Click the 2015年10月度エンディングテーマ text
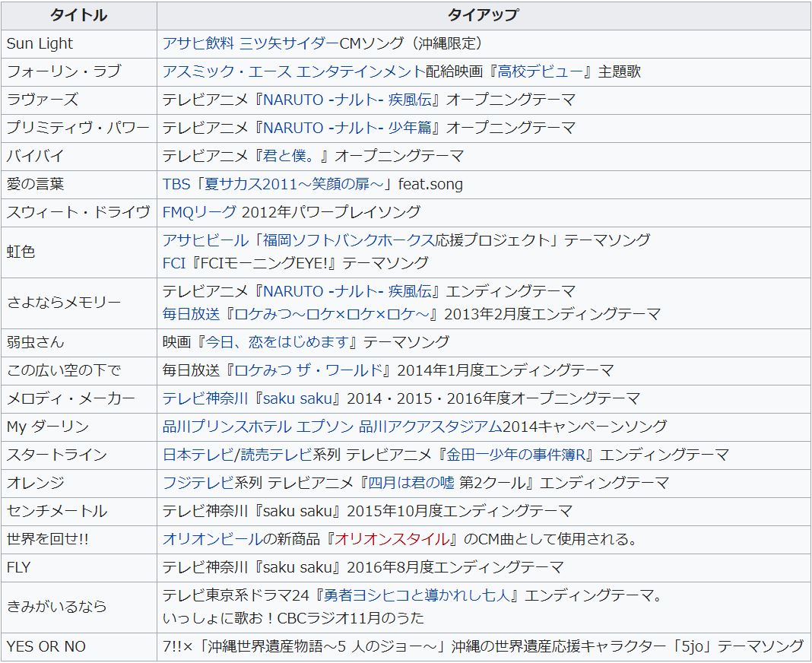The height and width of the screenshot is (663, 812). pyautogui.click(x=459, y=511)
